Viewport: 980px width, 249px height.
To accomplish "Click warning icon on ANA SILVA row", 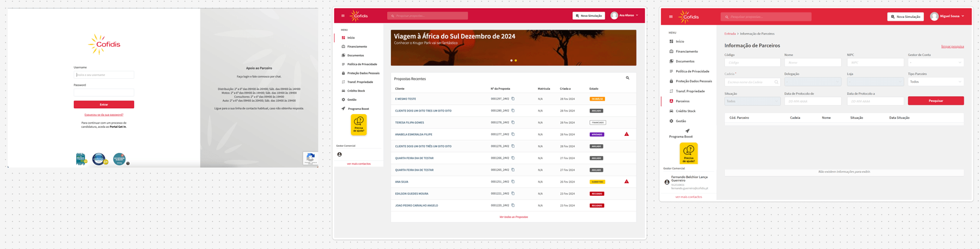I will coord(627,182).
